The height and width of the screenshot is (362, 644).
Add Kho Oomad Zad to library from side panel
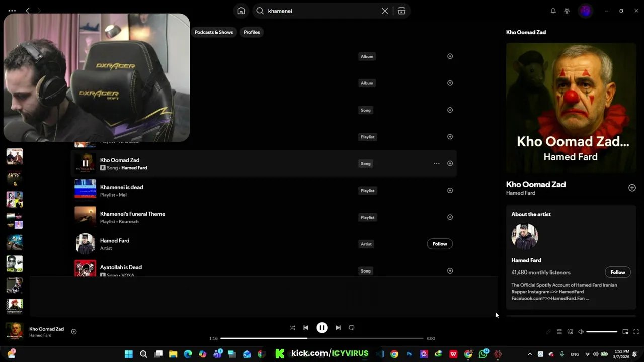pos(632,188)
